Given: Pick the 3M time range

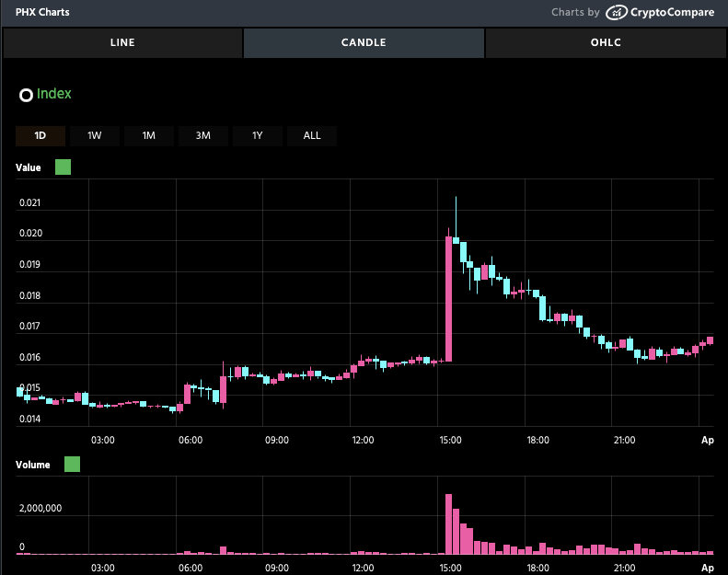Looking at the screenshot, I should [x=203, y=136].
